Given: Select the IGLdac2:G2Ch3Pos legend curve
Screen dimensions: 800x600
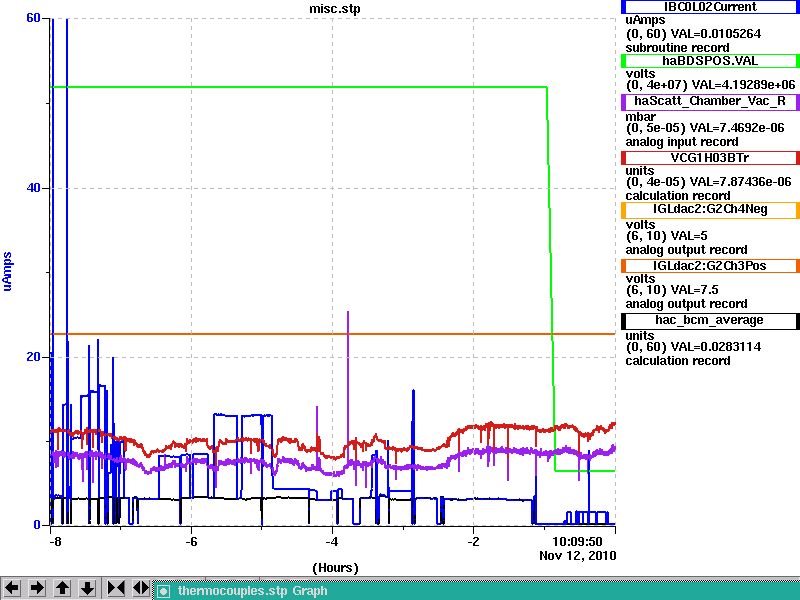Looking at the screenshot, I should (710, 266).
